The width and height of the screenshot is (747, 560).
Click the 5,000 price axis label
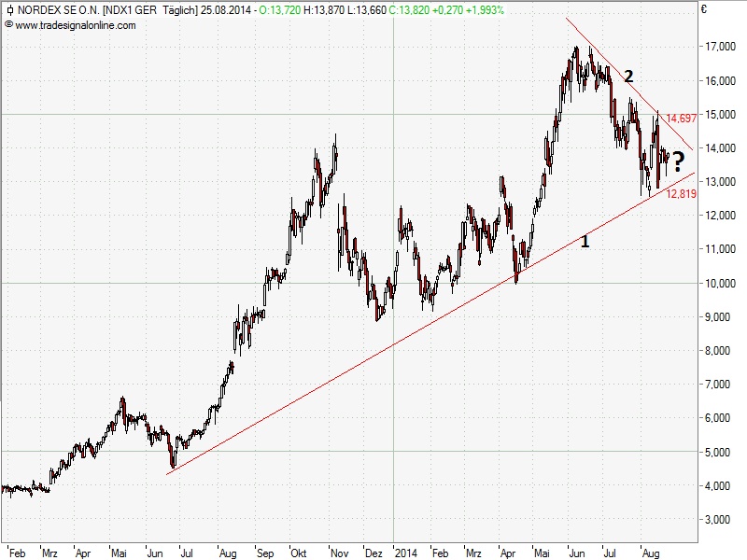pos(718,453)
